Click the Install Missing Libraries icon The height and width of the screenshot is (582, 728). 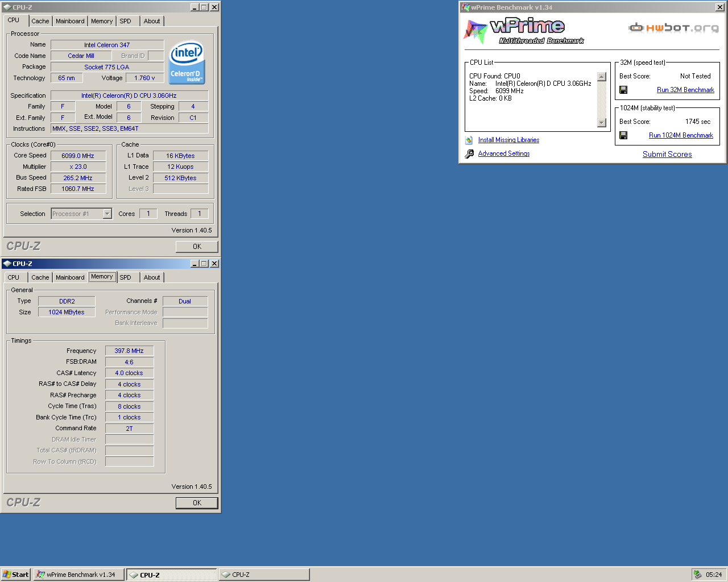pos(469,140)
